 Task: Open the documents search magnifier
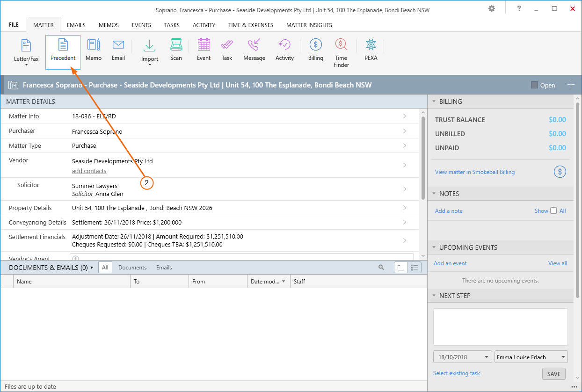tap(381, 267)
